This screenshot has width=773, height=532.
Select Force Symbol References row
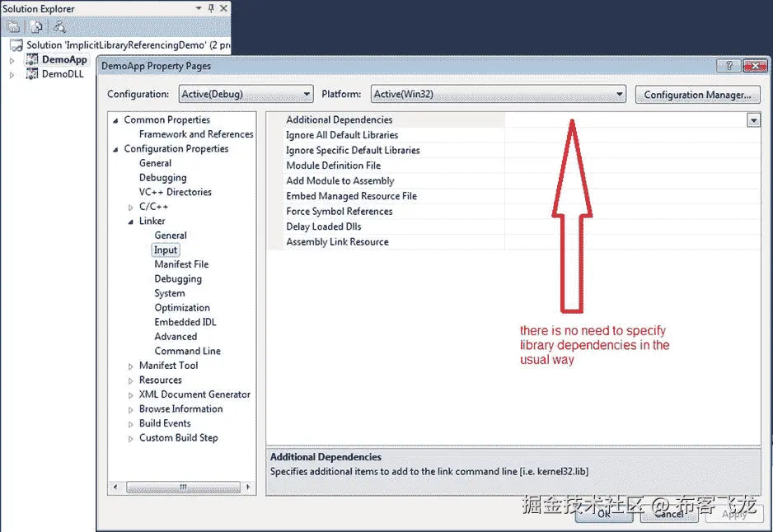coord(514,212)
